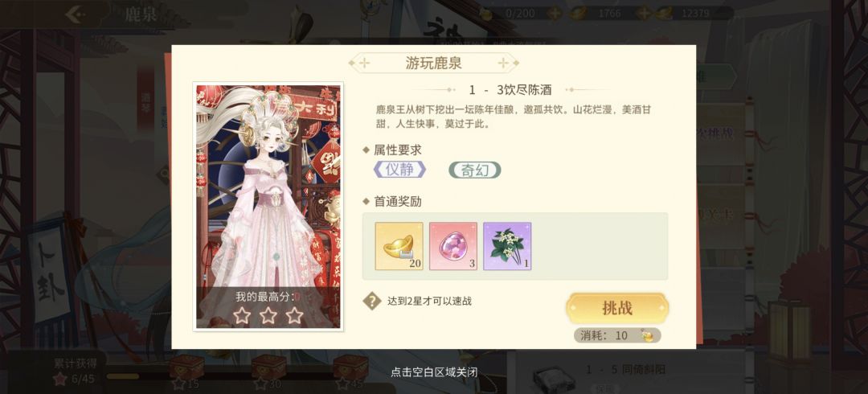This screenshot has height=394, width=868.
Task: Click the character outfit preview image
Action: [268, 206]
